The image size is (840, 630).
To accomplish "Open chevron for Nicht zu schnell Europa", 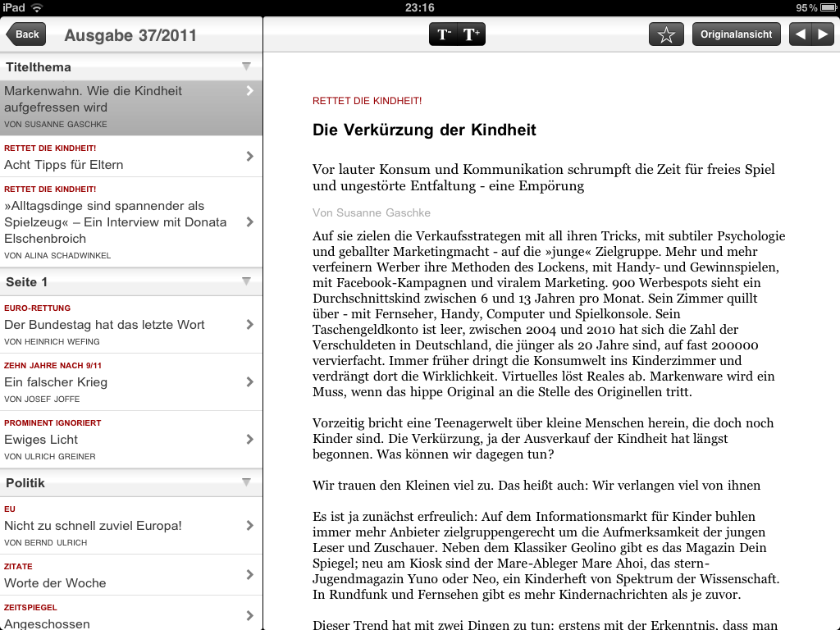I will pos(249,526).
